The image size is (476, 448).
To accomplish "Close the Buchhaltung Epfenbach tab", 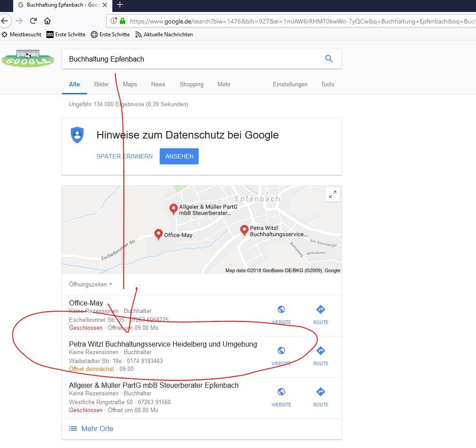I will 105,5.
